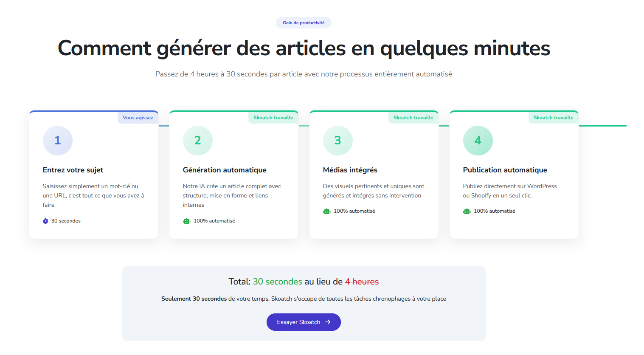
Task: Click the robot icon in 'Médias intégrés' card
Action: pos(326,211)
